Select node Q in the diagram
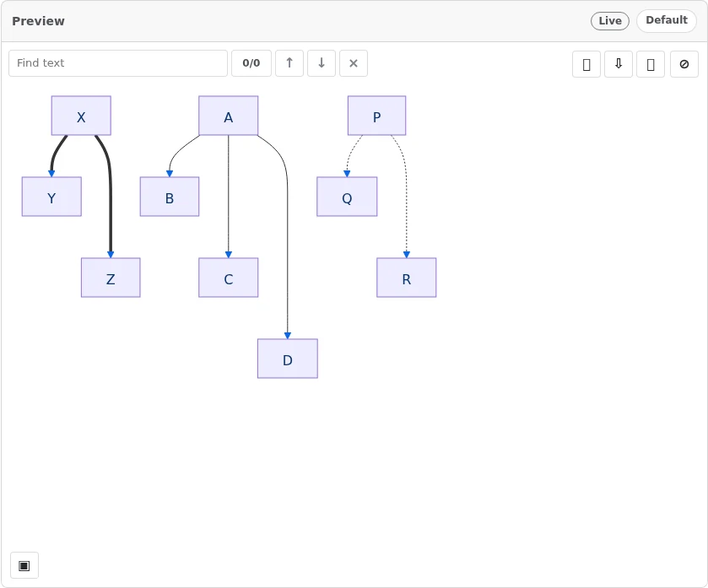The height and width of the screenshot is (588, 708). (x=347, y=197)
